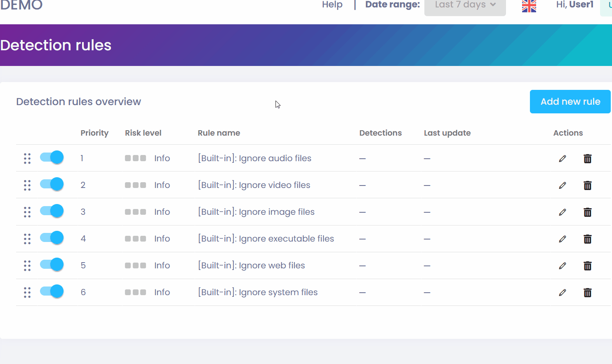The height and width of the screenshot is (364, 612).
Task: Edit the Ignore image files rule
Action: (563, 212)
